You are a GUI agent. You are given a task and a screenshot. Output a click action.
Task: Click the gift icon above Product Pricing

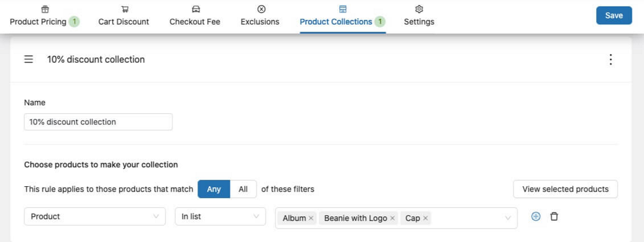tap(45, 9)
